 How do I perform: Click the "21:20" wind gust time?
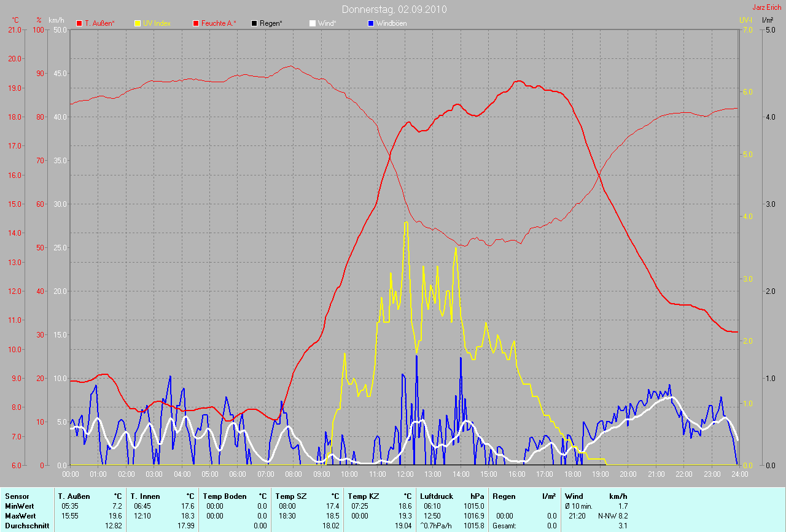tap(577, 516)
